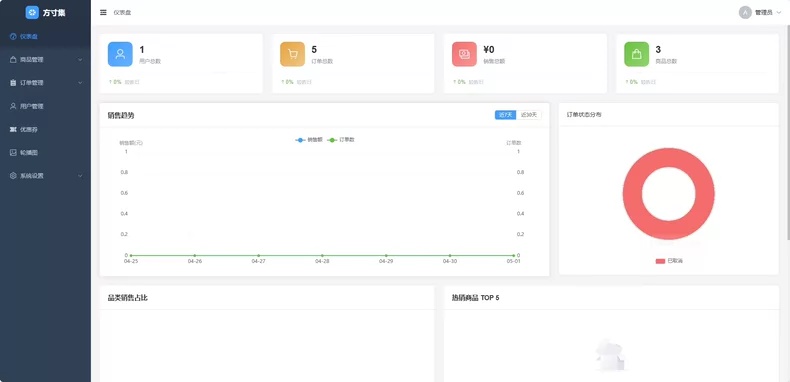Toggle the 订单数 legend series

(341, 140)
